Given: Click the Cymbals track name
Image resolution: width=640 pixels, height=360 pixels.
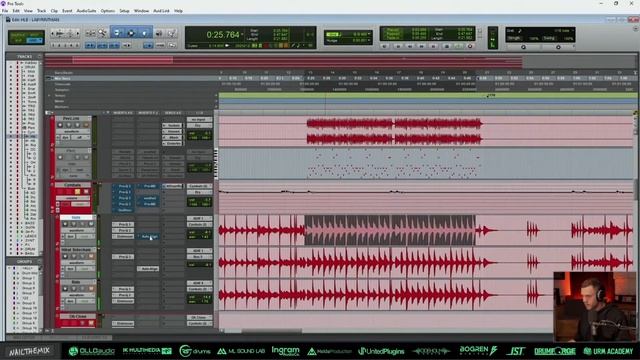Looking at the screenshot, I should click(x=72, y=185).
